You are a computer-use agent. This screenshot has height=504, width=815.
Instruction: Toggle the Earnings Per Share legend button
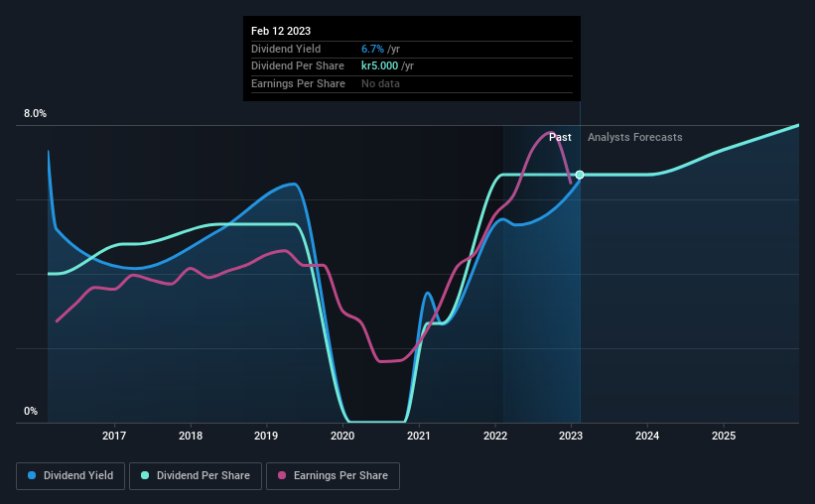tap(333, 476)
